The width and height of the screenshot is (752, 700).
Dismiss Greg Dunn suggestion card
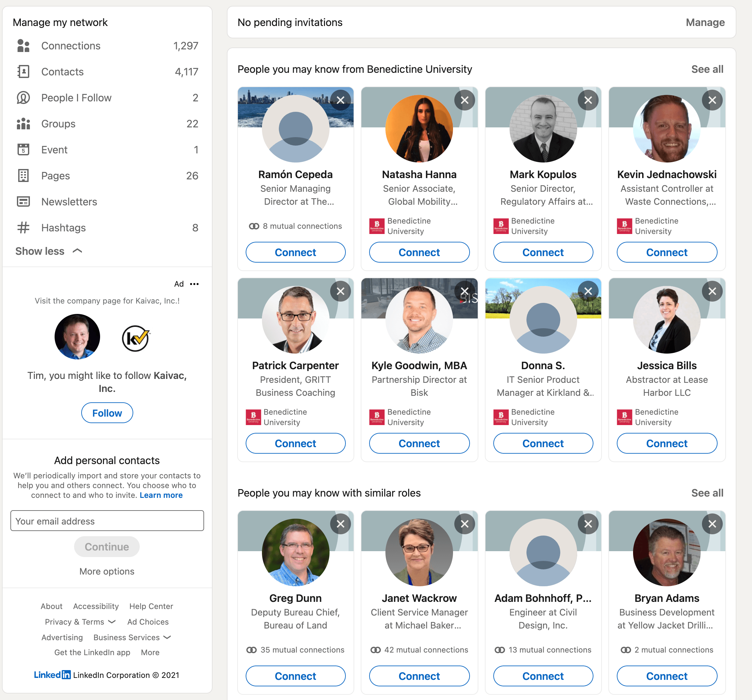pos(341,524)
